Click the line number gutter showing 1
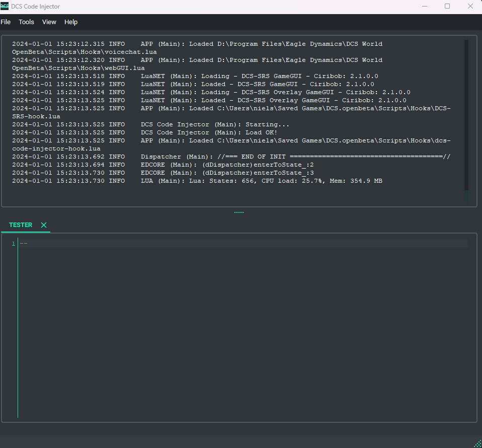Screen dimensions: 482x448 13,243
